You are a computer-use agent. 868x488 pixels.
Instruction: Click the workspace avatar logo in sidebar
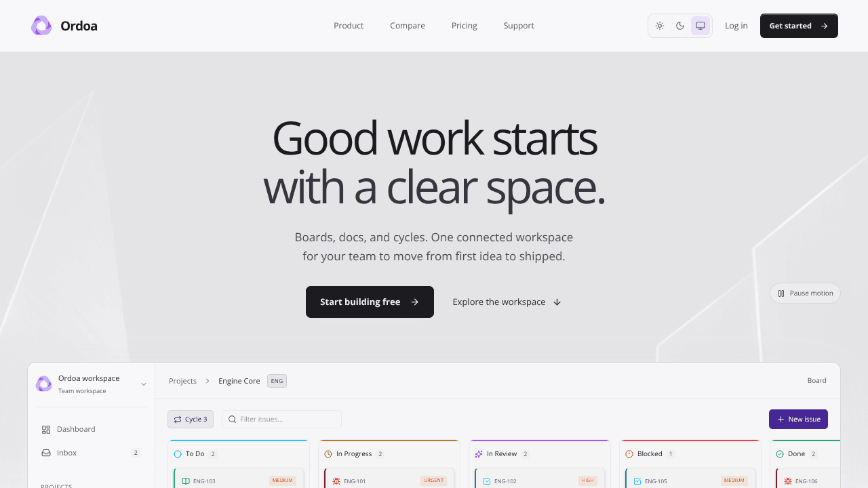(44, 384)
